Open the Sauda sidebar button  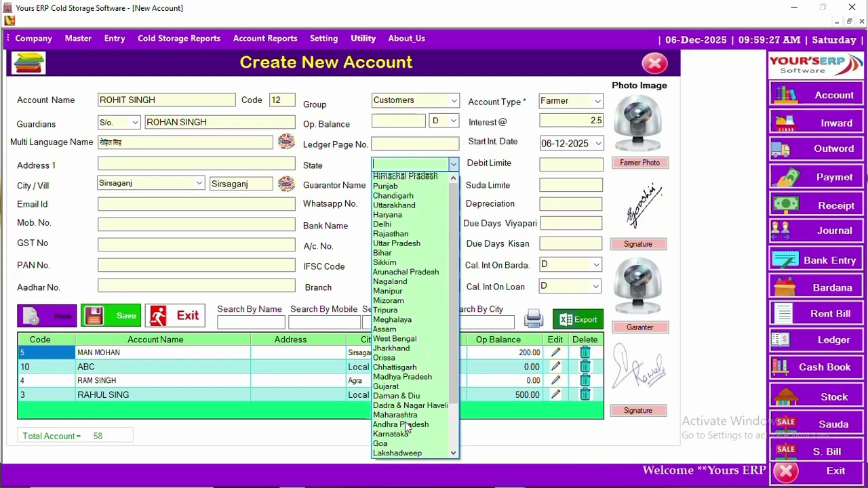pos(816,424)
